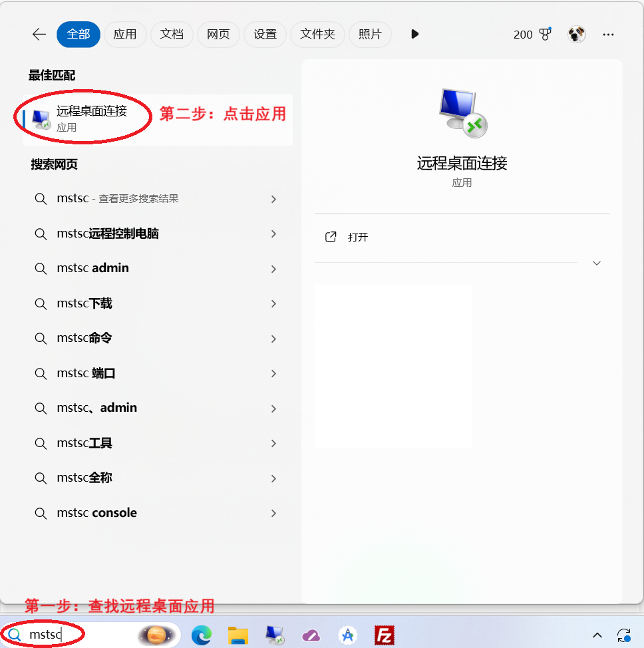This screenshot has width=644, height=648.
Task: Open the user profile avatar
Action: (x=576, y=35)
